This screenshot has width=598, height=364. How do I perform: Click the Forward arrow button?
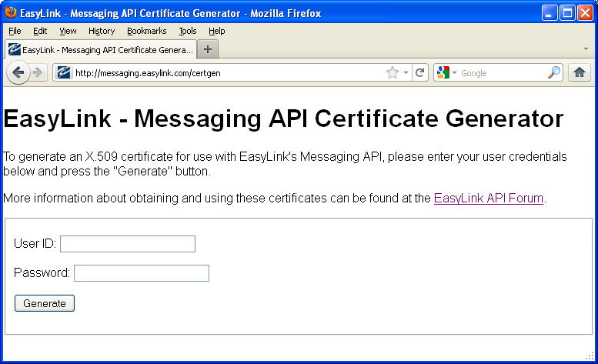point(38,72)
